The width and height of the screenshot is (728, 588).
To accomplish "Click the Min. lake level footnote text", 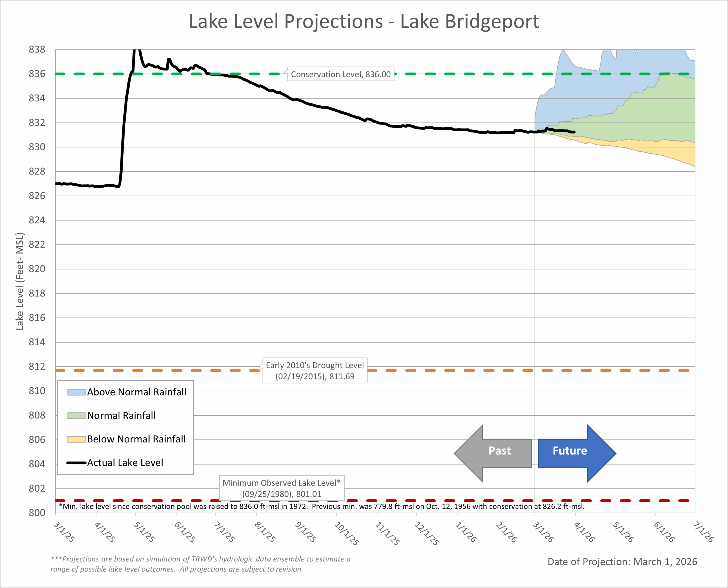I will tap(321, 506).
